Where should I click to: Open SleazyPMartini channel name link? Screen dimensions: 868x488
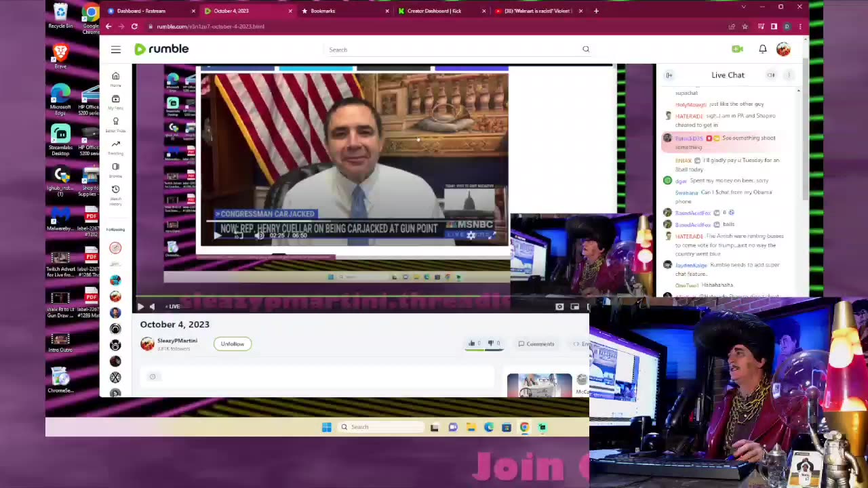(178, 341)
